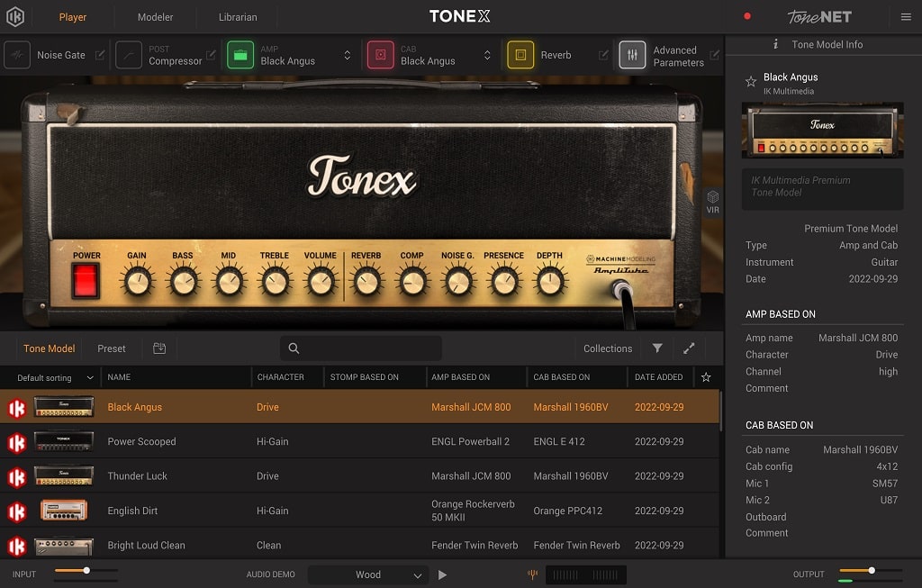Open the Noise Gate edit panel icon
The height and width of the screenshot is (588, 922).
pyautogui.click(x=100, y=55)
